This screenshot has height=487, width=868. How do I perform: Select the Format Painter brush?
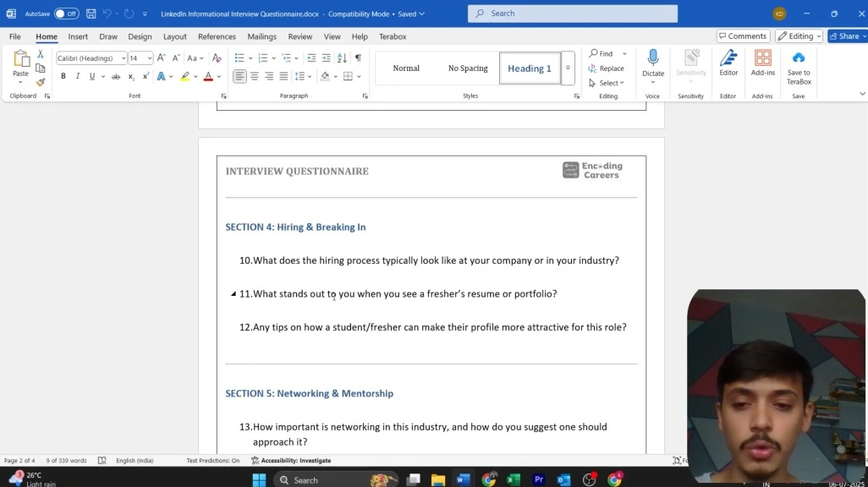point(41,83)
